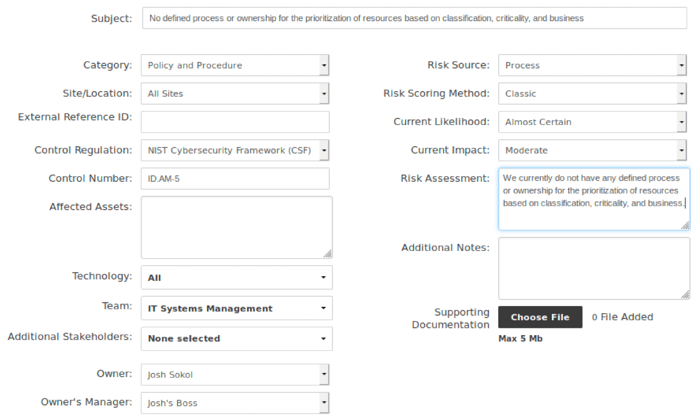691x418 pixels.
Task: Expand the Risk Source dropdown
Action: point(593,66)
